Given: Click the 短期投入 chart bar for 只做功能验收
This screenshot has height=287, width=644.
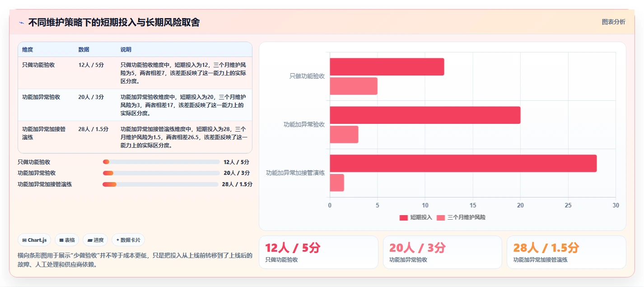Looking at the screenshot, I should pyautogui.click(x=387, y=66).
